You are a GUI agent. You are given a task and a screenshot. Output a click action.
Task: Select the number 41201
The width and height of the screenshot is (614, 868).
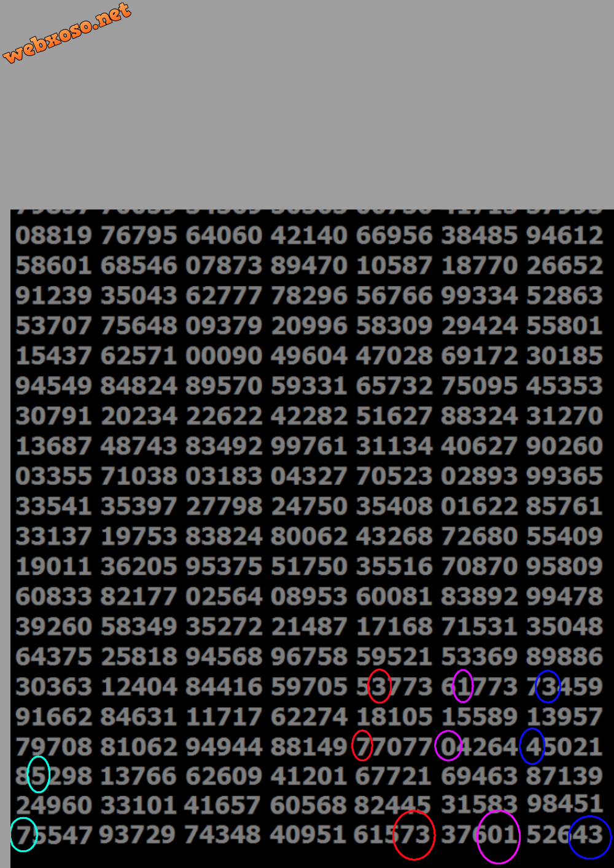tap(309, 776)
